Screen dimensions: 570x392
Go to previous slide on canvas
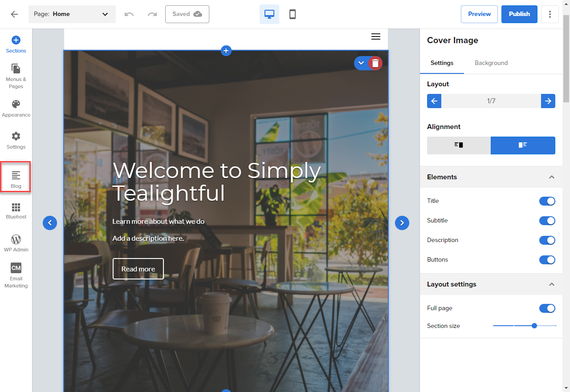coord(50,223)
